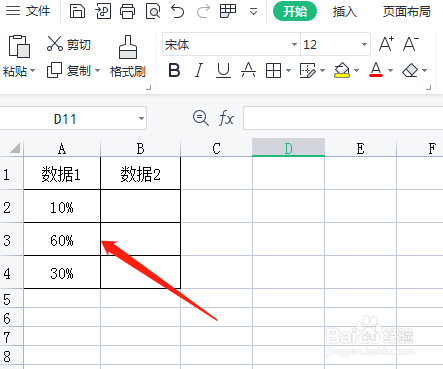Expand the eraser clear dropdown arrow
443x369 pixels.
point(425,70)
